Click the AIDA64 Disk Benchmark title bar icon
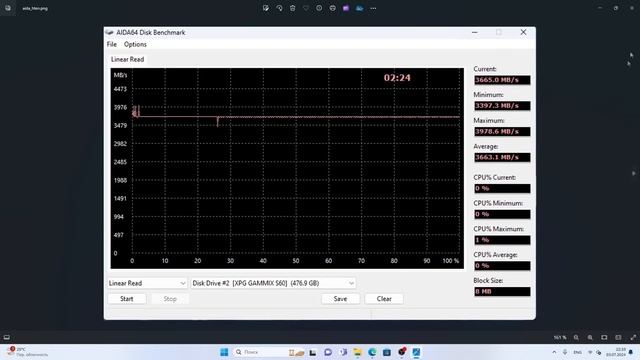Screen dimensions: 640x360 (x=109, y=32)
